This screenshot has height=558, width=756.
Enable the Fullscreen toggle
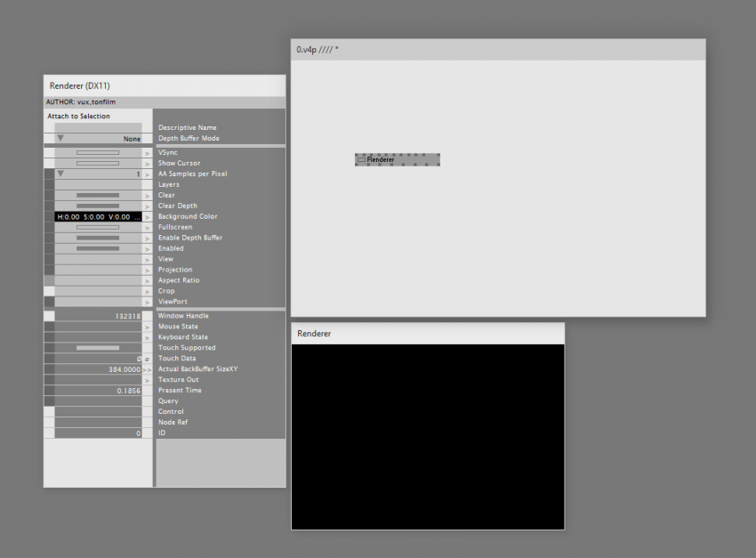coord(98,227)
